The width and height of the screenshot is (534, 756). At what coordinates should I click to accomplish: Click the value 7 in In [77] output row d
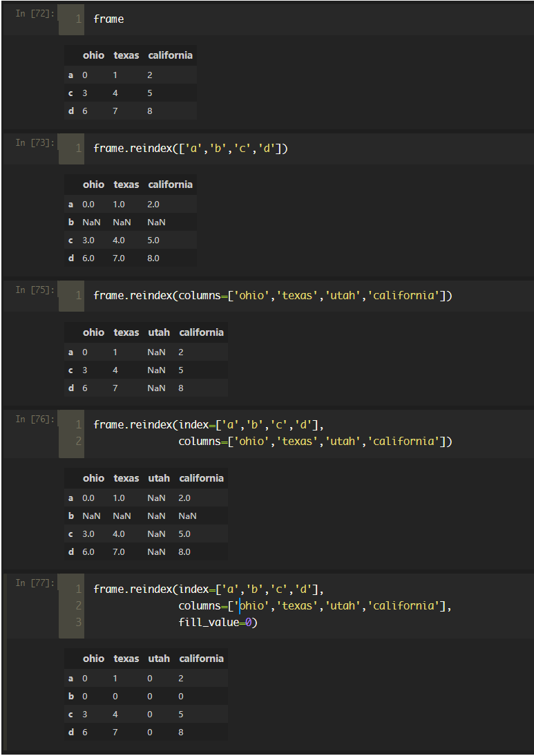[115, 732]
